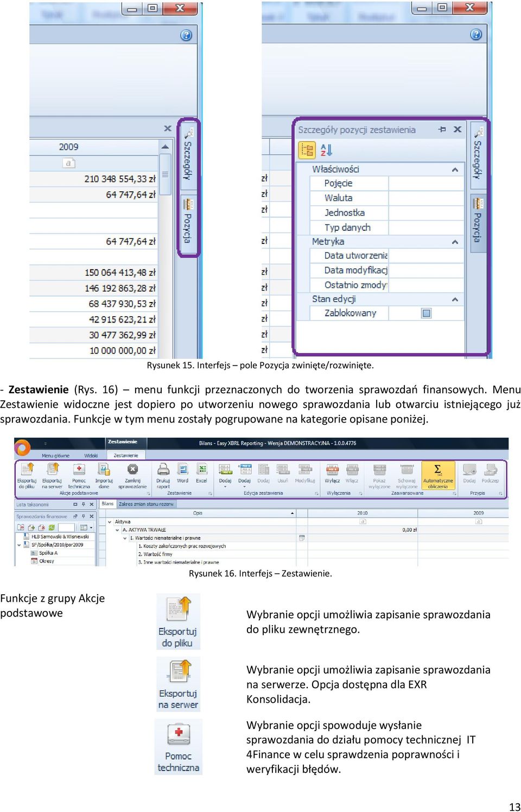Export the report to Excel
The image size is (521, 812).
click(x=201, y=473)
